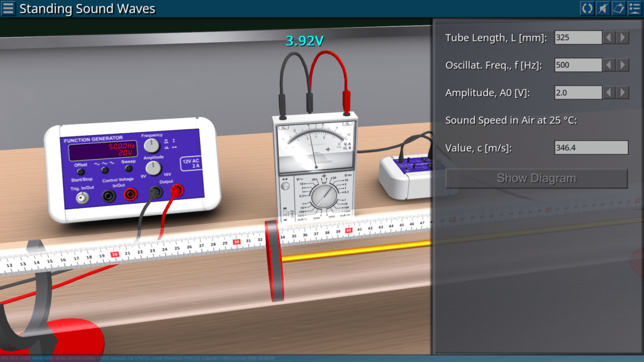Toggle the muted speaker sound icon
The width and height of the screenshot is (644, 362).
[603, 8]
